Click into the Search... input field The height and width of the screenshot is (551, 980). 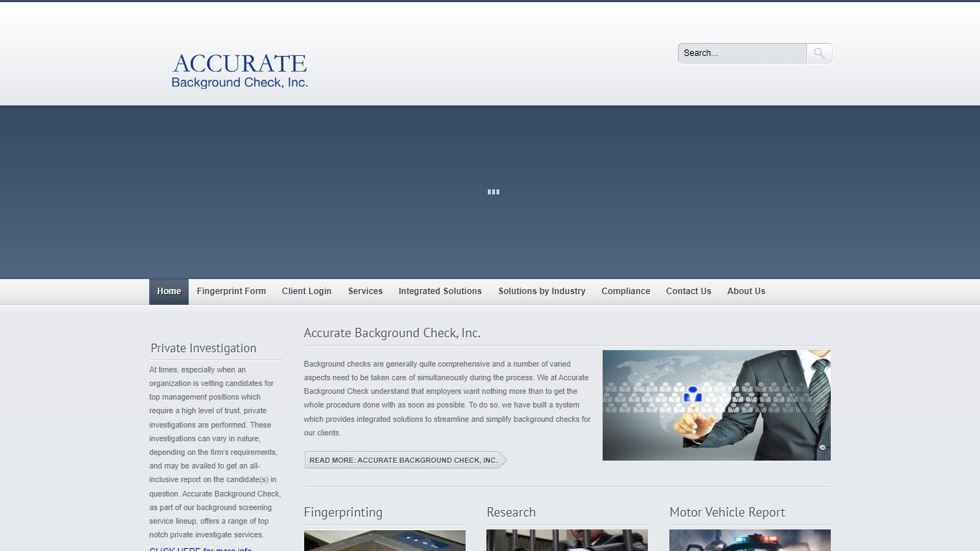(x=743, y=53)
